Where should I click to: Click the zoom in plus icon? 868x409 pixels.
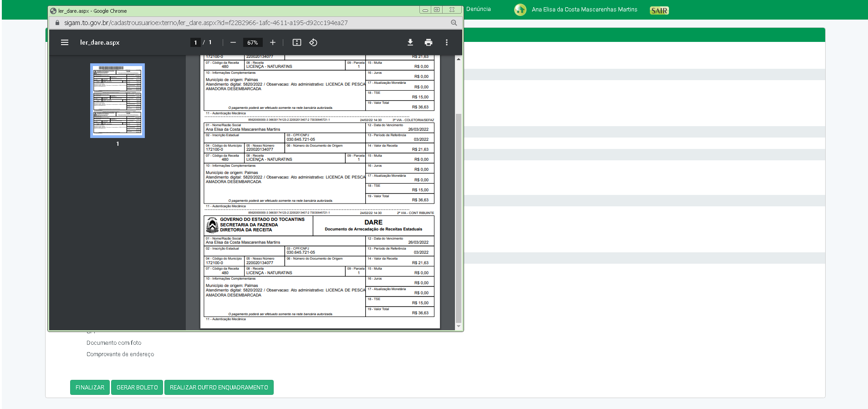click(273, 42)
